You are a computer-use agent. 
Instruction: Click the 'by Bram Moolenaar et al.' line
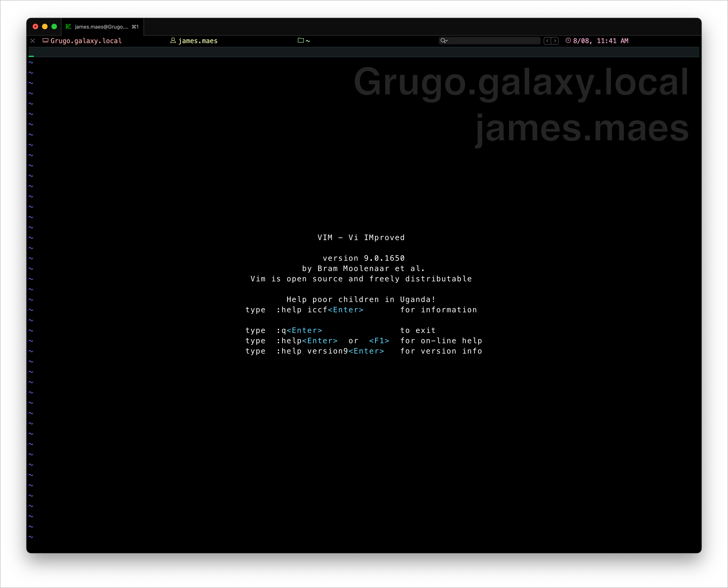point(364,269)
